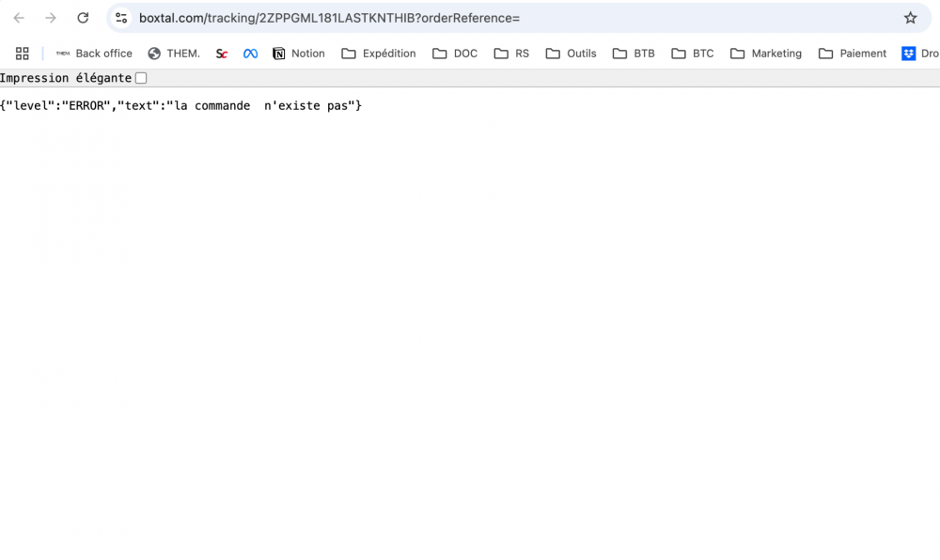Open the Paiement bookmarks folder
Viewport: 940px width, 560px height.
pos(853,54)
